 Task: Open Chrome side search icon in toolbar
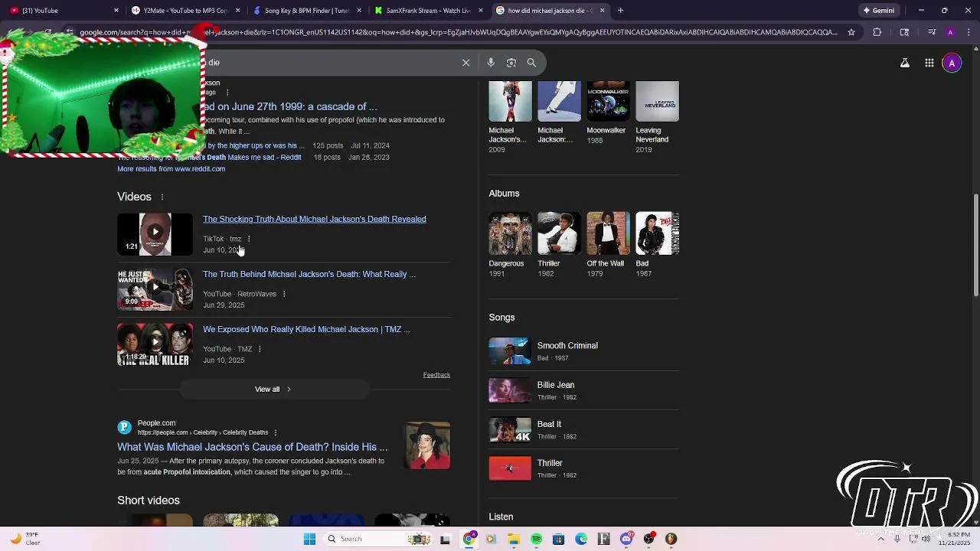coord(904,32)
